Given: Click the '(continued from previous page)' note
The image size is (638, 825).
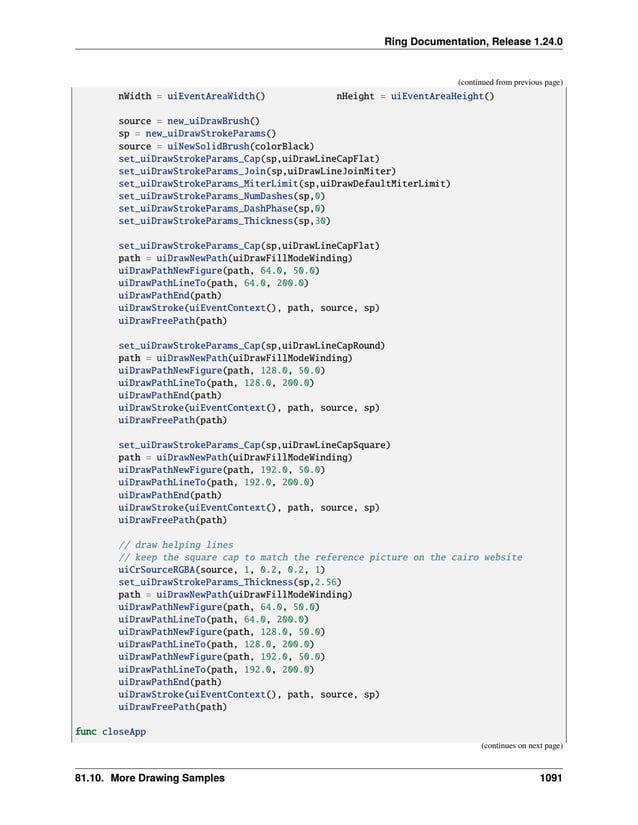Looking at the screenshot, I should click(x=510, y=82).
